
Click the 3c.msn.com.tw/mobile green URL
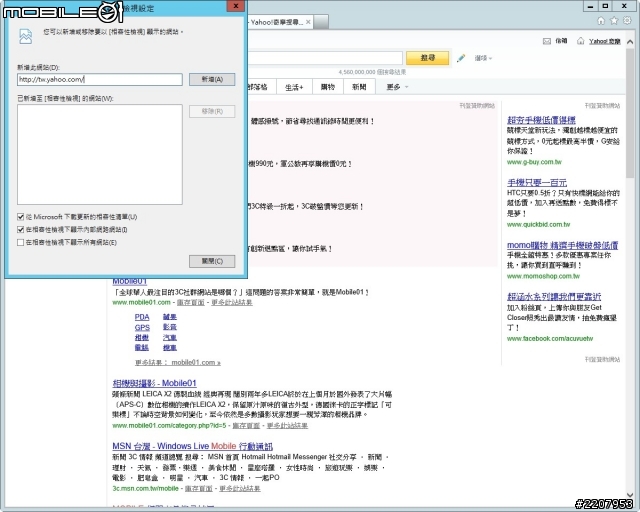click(x=145, y=488)
